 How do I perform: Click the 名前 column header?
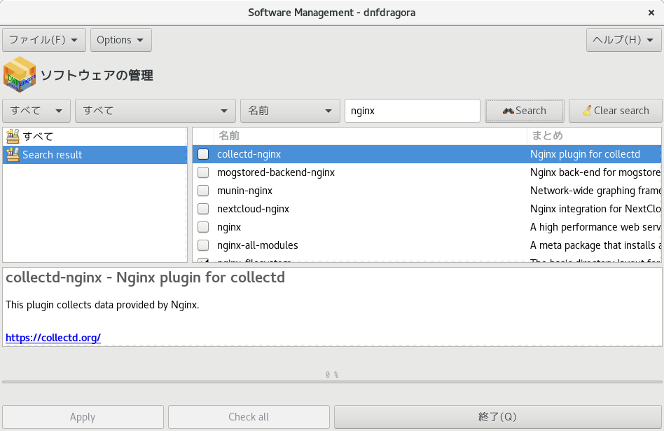tap(371, 135)
